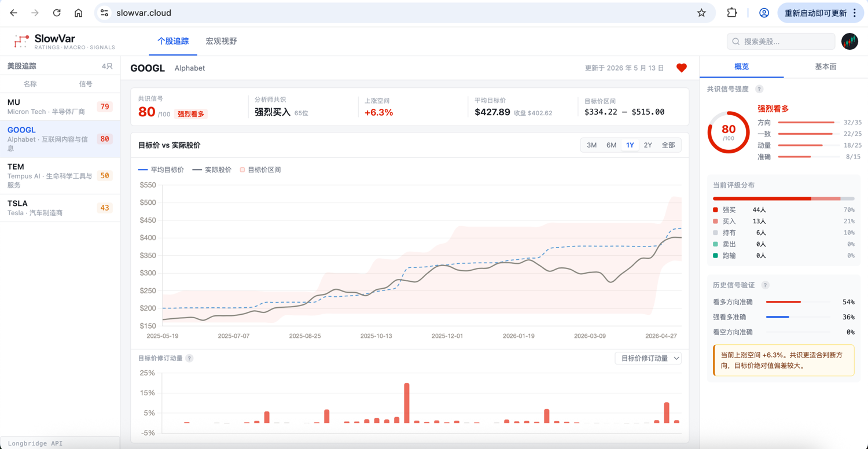Click the SlowVar logo
Image resolution: width=868 pixels, height=449 pixels.
point(64,42)
